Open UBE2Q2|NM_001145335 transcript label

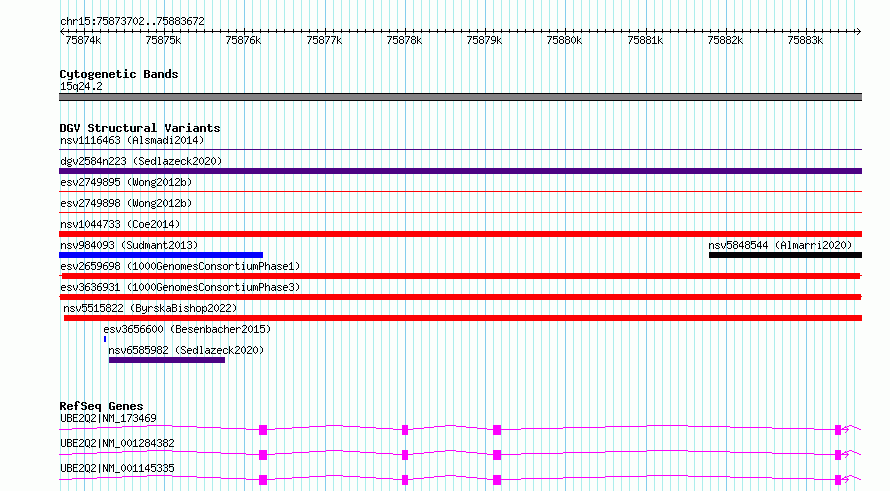click(117, 468)
